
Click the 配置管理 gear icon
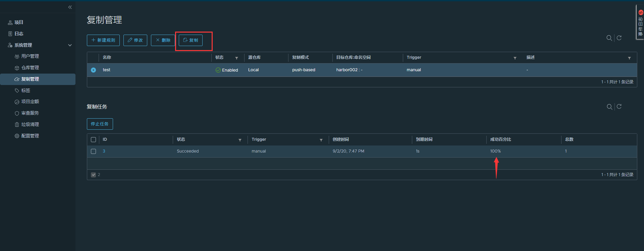pyautogui.click(x=17, y=136)
